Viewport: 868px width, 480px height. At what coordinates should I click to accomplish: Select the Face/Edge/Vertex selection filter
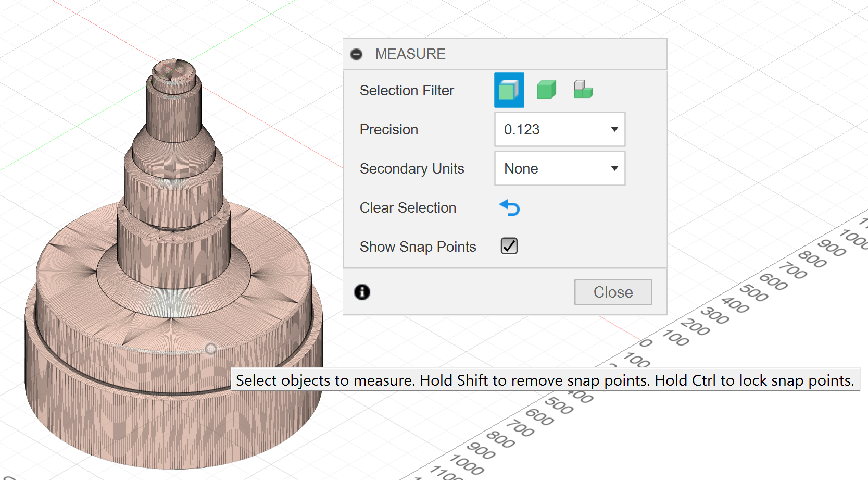point(509,90)
